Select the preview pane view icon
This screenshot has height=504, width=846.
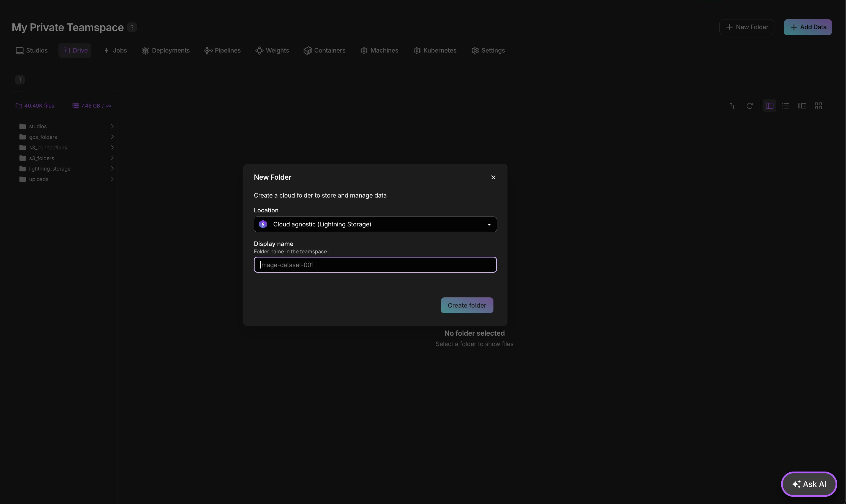point(802,106)
